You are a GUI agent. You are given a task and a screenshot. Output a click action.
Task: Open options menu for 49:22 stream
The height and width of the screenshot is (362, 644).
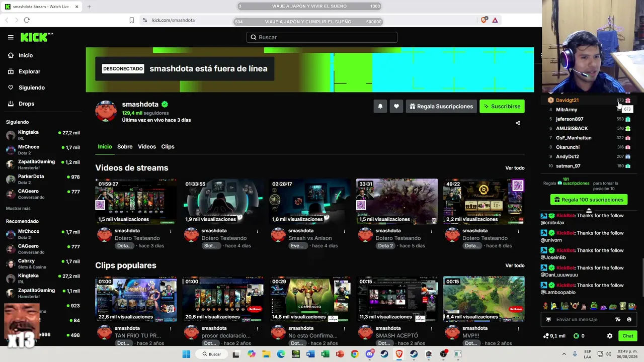[x=518, y=231]
